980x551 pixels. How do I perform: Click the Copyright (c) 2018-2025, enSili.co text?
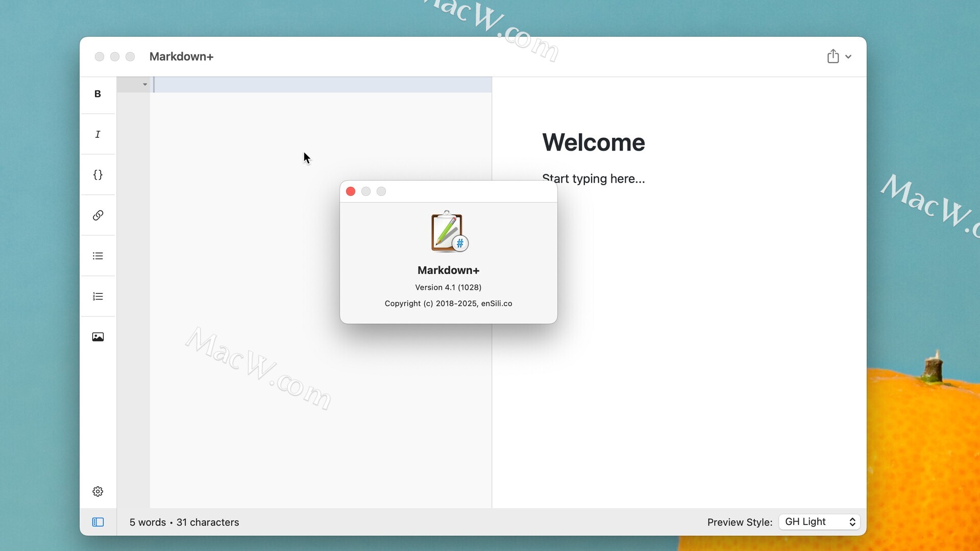(448, 303)
